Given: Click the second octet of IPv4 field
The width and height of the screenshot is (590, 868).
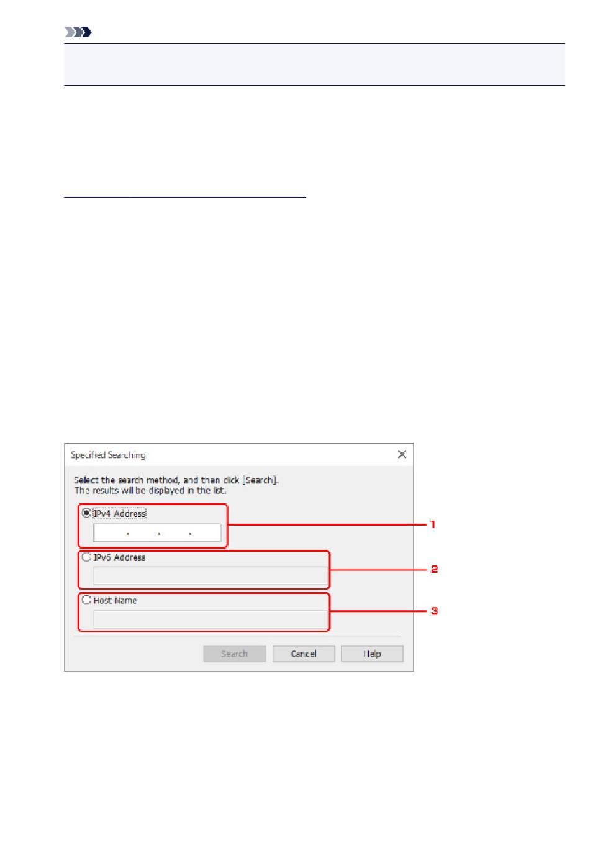Looking at the screenshot, I should tap(143, 533).
